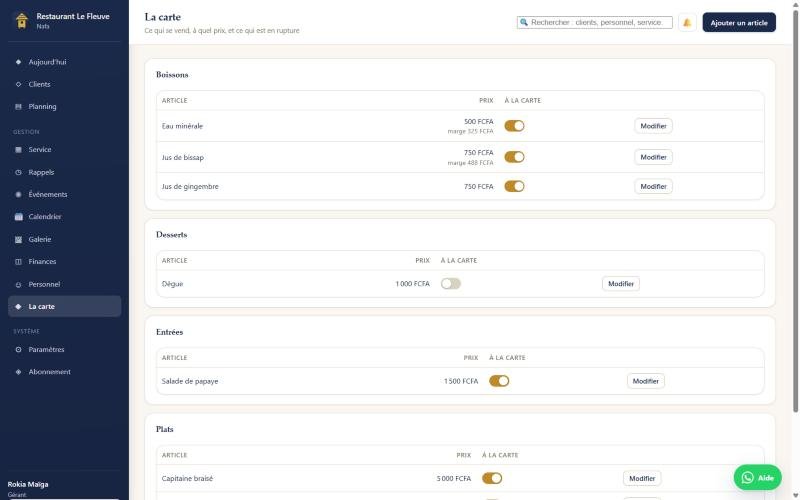Click the Finances icon in sidebar

18,262
